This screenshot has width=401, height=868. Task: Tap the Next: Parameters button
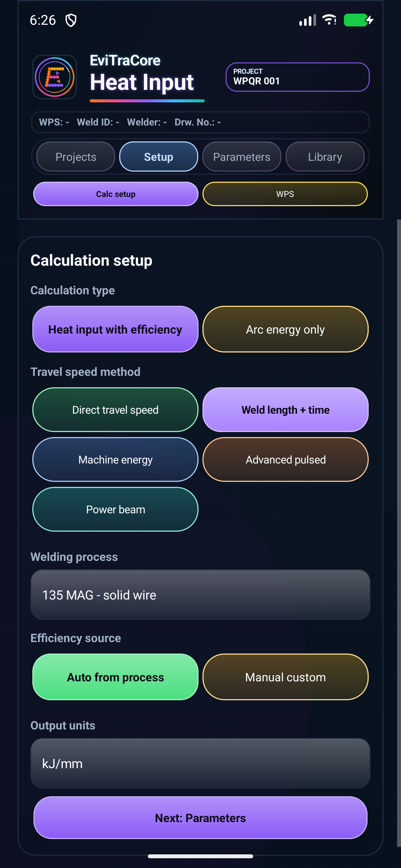coord(200,818)
